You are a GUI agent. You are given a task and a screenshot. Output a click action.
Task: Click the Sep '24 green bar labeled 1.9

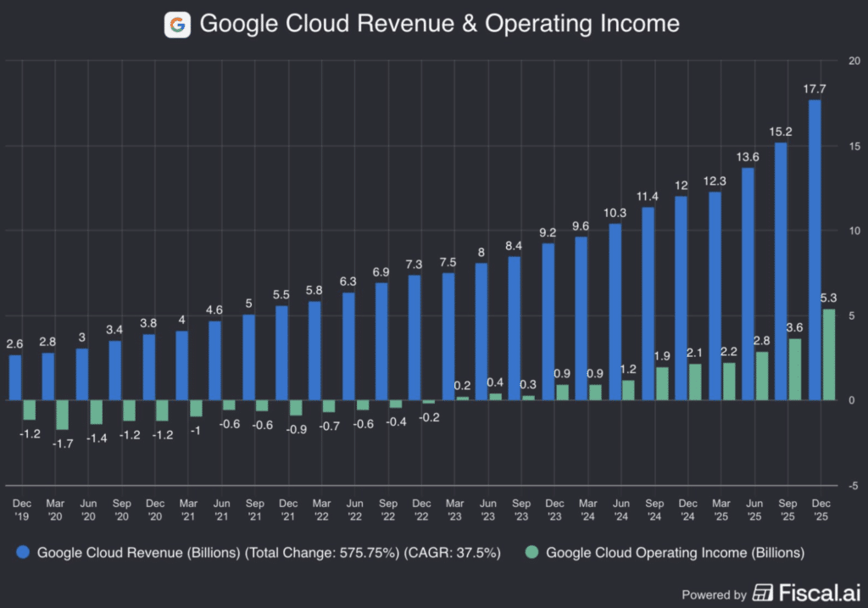coord(663,383)
